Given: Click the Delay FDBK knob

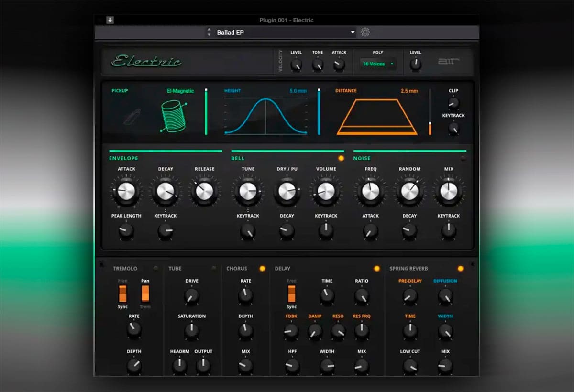Looking at the screenshot, I should coord(291,331).
